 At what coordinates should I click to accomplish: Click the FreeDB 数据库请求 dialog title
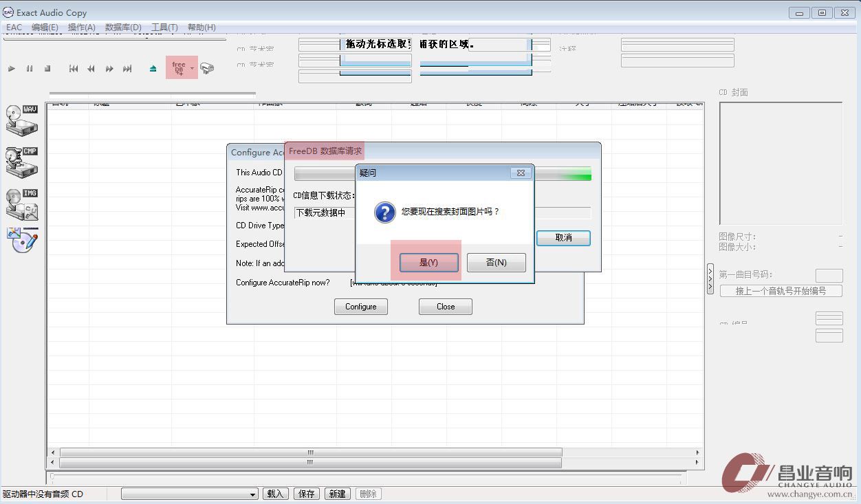pos(325,151)
